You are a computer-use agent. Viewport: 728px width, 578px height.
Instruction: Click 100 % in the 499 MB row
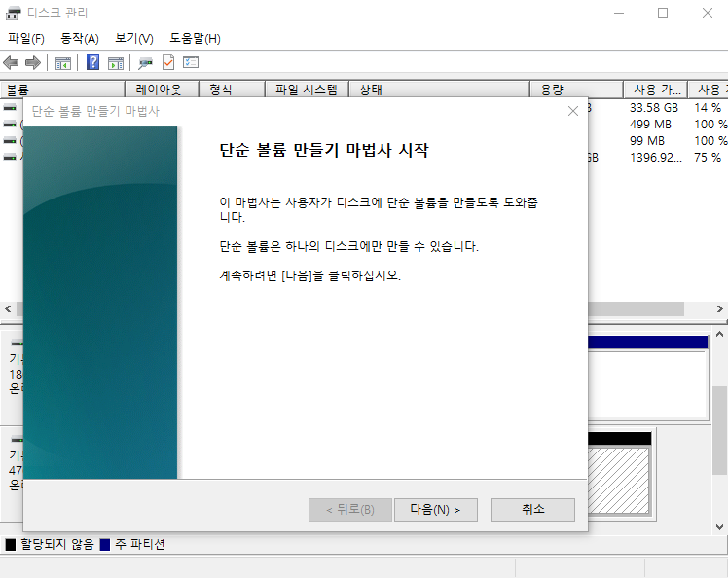pos(710,125)
